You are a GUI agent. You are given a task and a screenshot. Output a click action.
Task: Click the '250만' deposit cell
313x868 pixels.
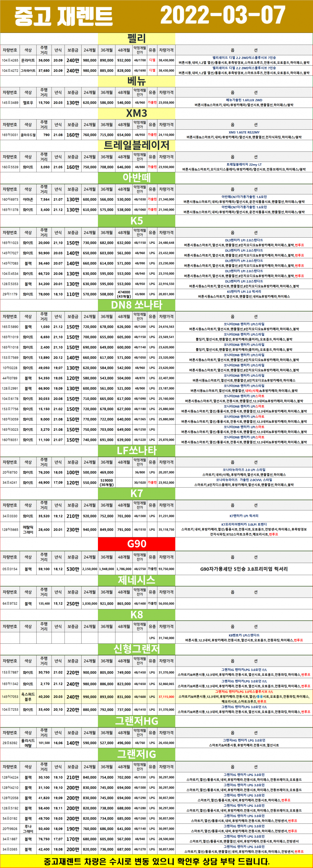tap(73, 604)
